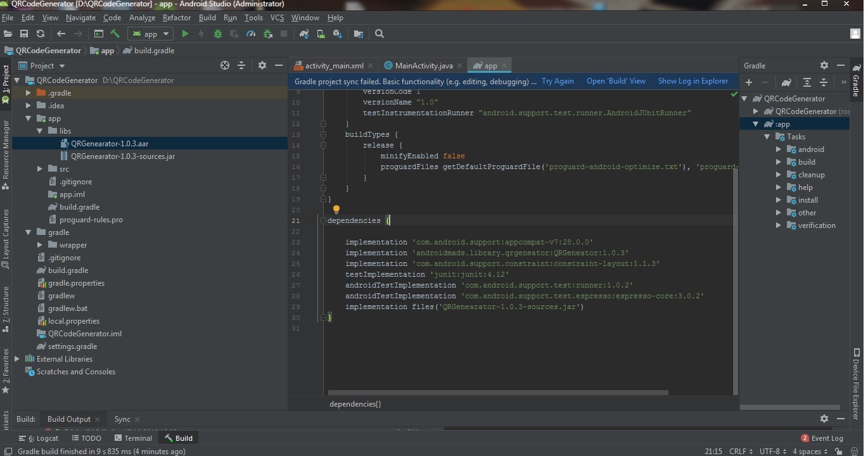Open the Project view selector dropdown
This screenshot has height=456, width=868.
[42, 65]
